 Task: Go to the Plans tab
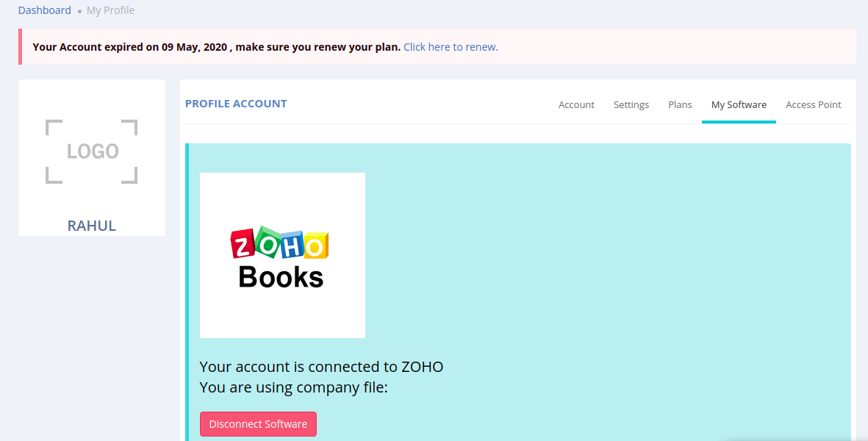[x=680, y=104]
